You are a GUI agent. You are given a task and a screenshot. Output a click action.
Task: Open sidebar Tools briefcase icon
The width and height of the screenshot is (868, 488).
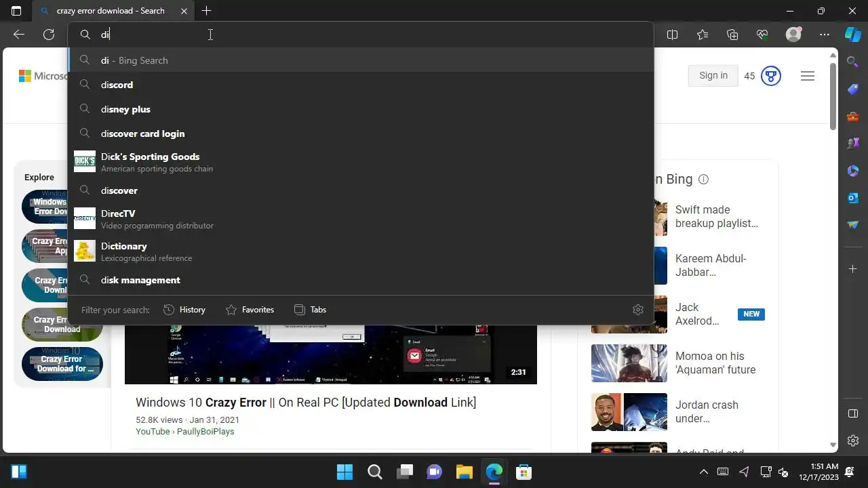point(853,117)
